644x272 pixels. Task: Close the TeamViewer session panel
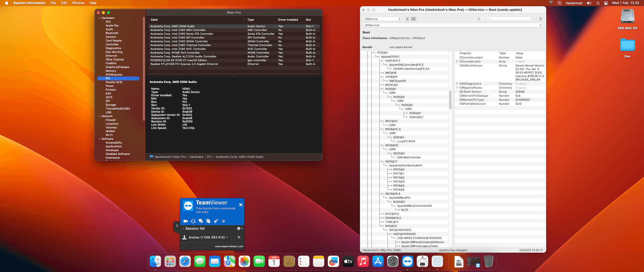(240, 205)
